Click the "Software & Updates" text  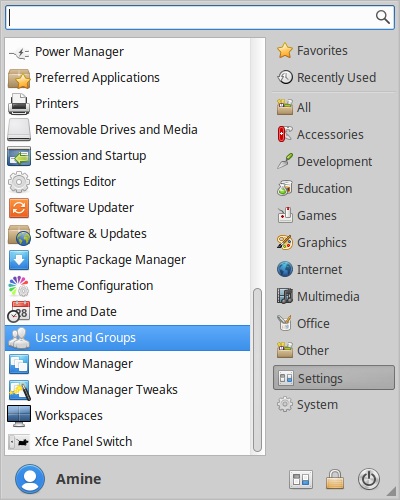[x=91, y=234]
